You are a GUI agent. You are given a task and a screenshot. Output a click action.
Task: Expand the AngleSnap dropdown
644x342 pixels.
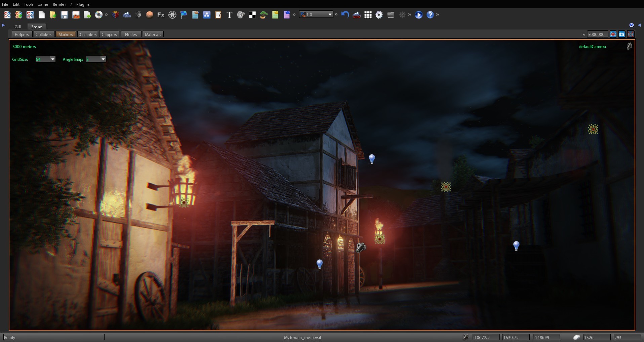coord(103,59)
